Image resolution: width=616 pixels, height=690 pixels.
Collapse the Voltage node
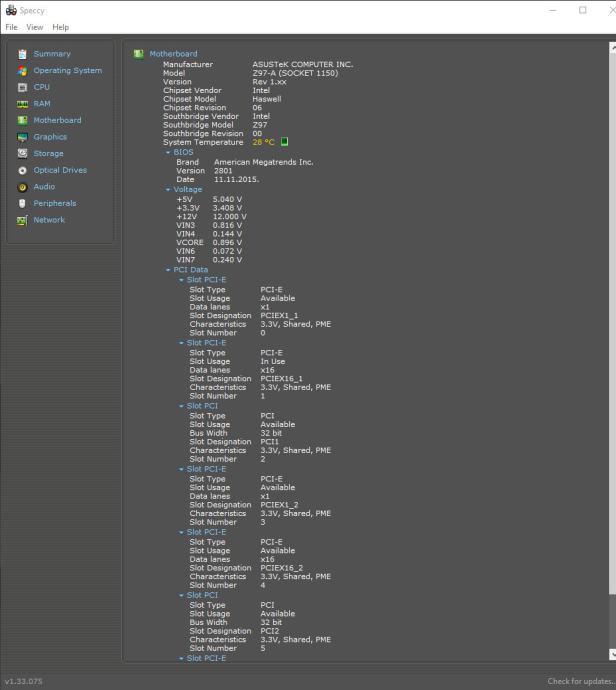coord(168,190)
